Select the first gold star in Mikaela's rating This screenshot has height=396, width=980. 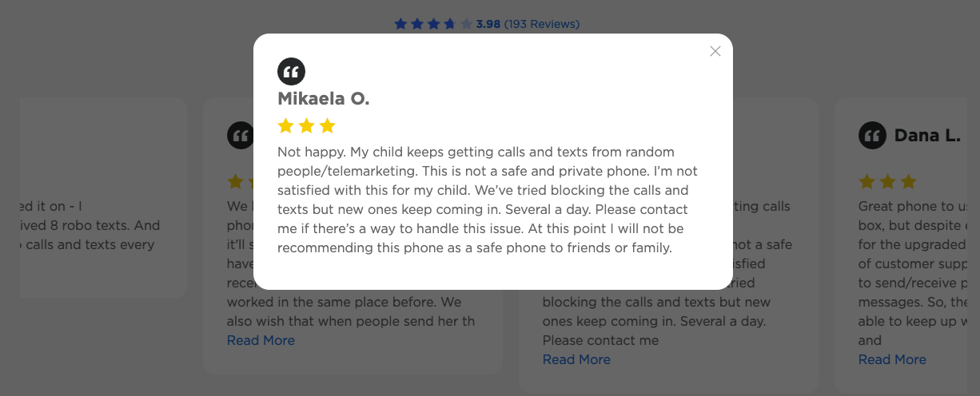point(285,125)
